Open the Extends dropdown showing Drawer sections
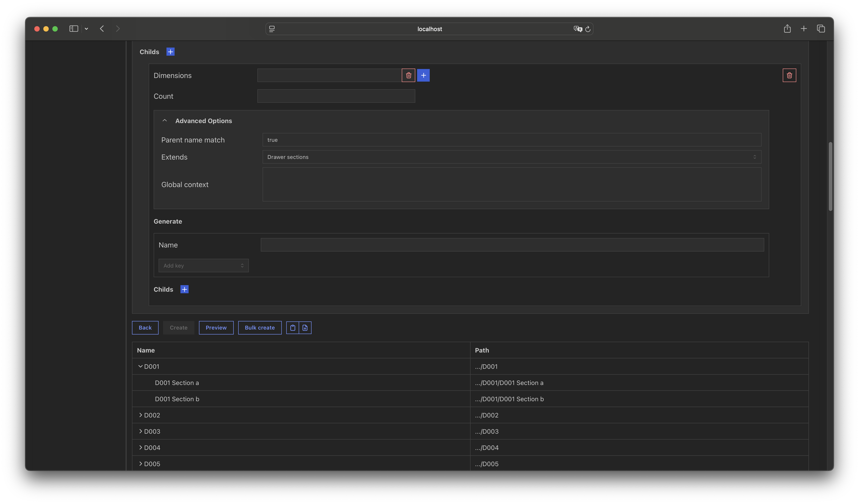 point(511,157)
